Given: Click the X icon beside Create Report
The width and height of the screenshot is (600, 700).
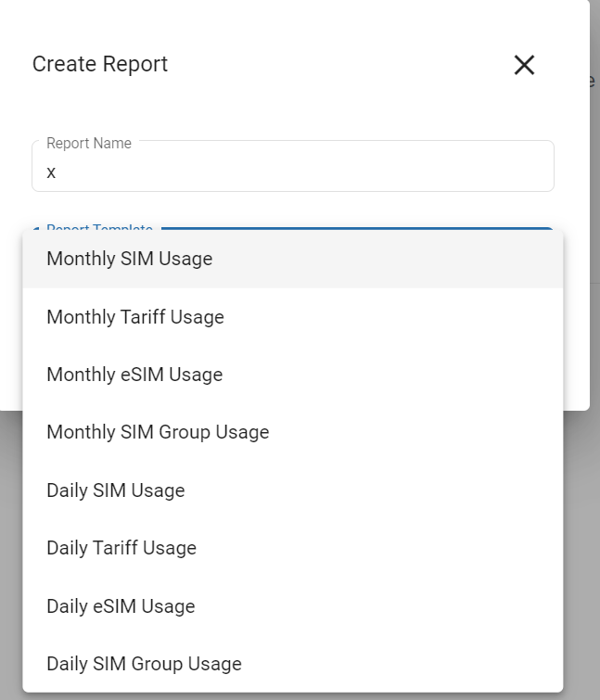Looking at the screenshot, I should click(524, 65).
